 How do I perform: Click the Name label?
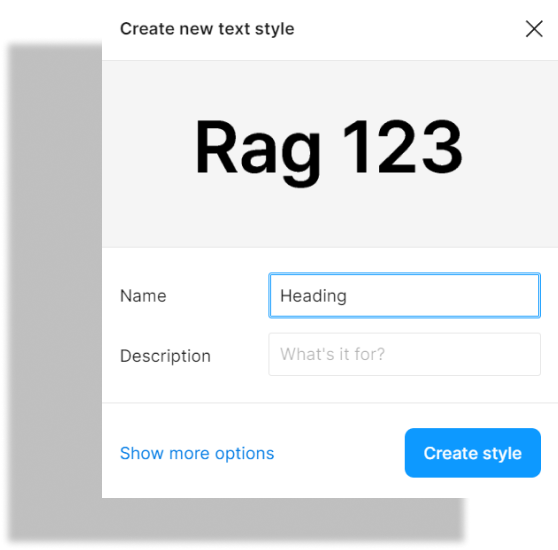(x=143, y=296)
